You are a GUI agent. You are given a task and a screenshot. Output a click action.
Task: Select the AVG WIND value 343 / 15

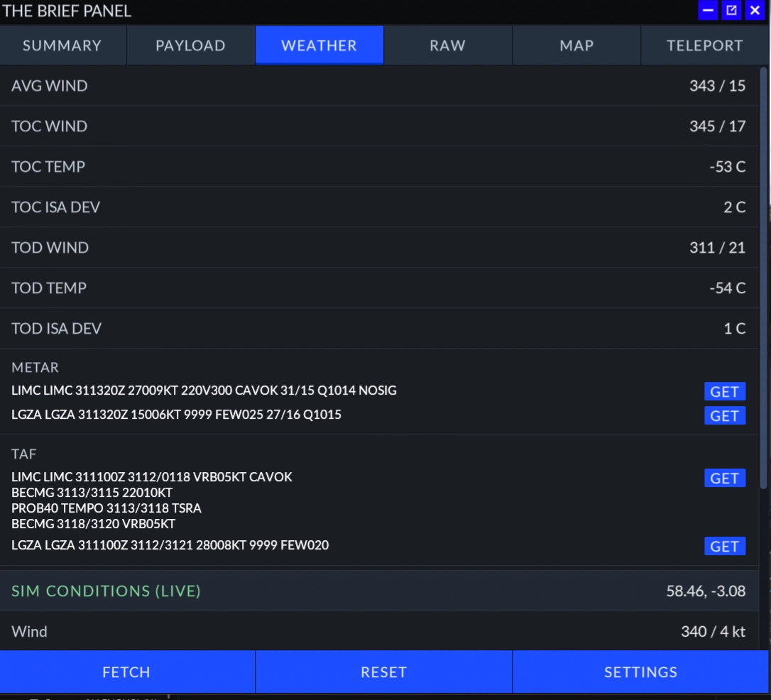click(718, 85)
